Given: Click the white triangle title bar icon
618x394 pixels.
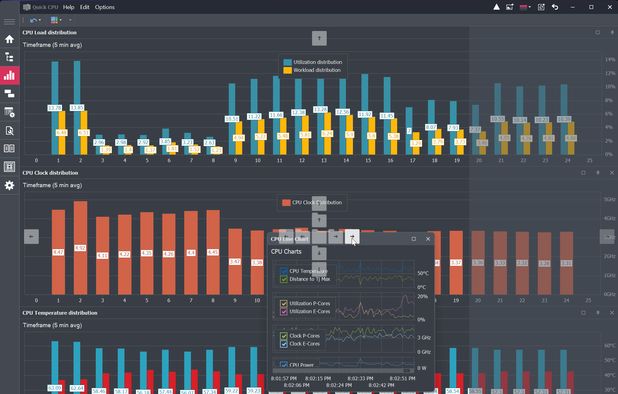Looking at the screenshot, I should [497, 7].
